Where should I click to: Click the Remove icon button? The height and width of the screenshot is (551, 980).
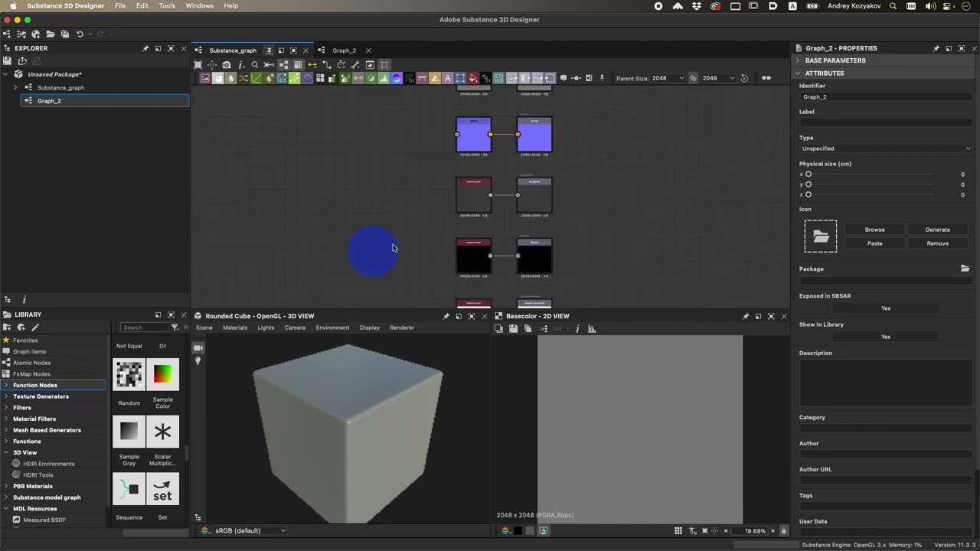tap(937, 243)
